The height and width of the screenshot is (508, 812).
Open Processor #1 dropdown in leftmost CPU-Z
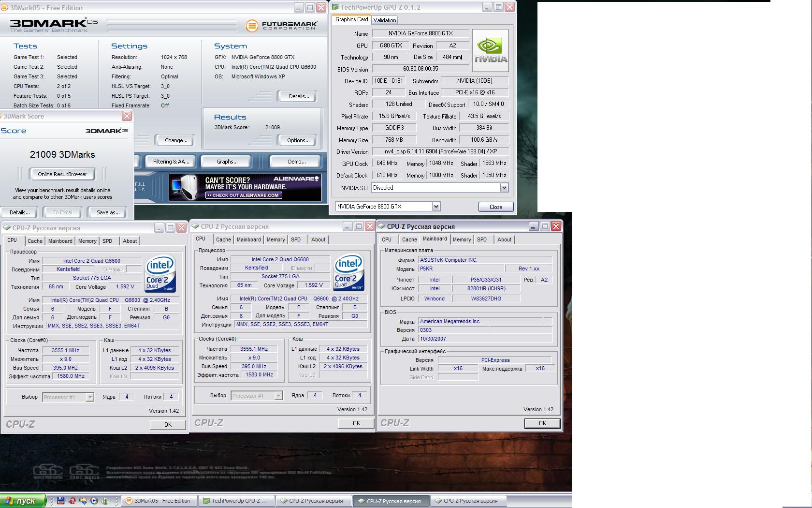pyautogui.click(x=90, y=397)
